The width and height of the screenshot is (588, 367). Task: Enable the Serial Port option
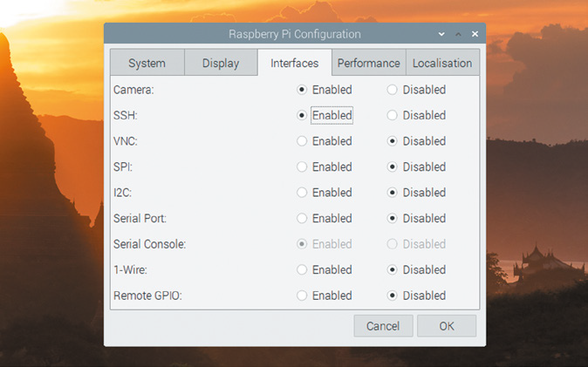[302, 218]
